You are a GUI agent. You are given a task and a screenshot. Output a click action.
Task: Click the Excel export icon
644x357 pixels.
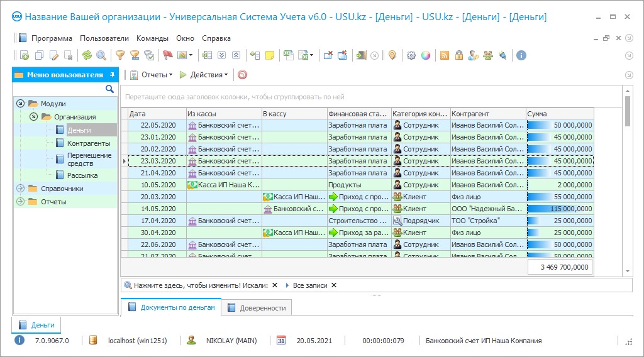[x=289, y=55]
